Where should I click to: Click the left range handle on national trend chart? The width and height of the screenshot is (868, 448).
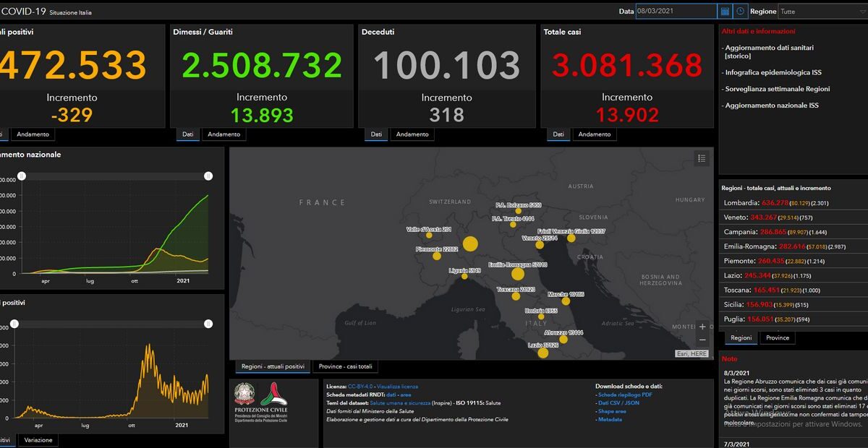pos(22,176)
